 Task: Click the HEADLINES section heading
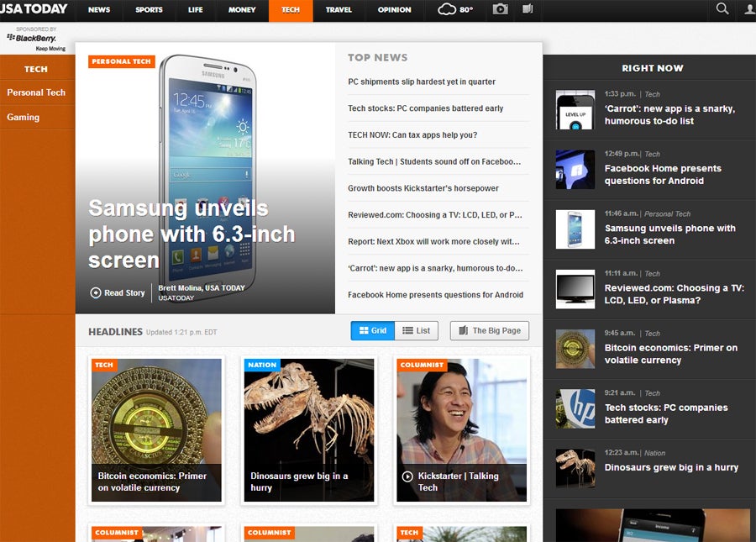click(x=115, y=332)
